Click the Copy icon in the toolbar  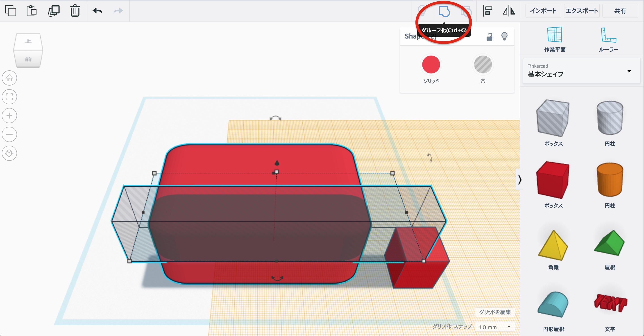click(x=11, y=11)
